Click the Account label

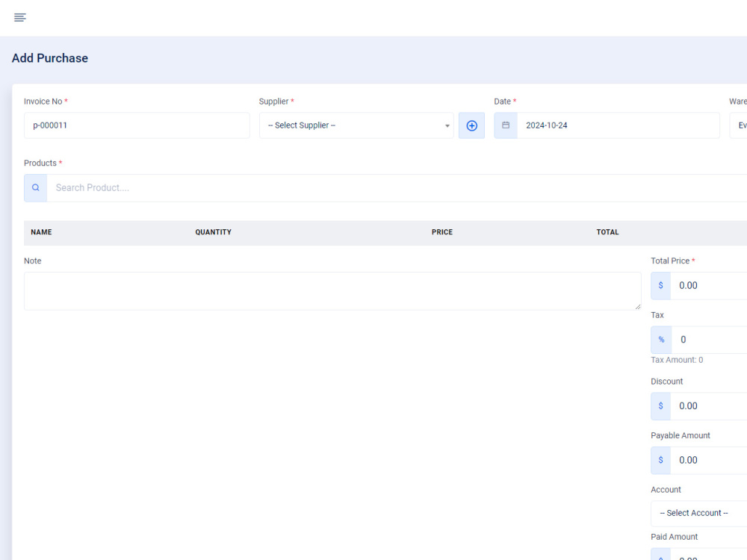click(x=666, y=490)
